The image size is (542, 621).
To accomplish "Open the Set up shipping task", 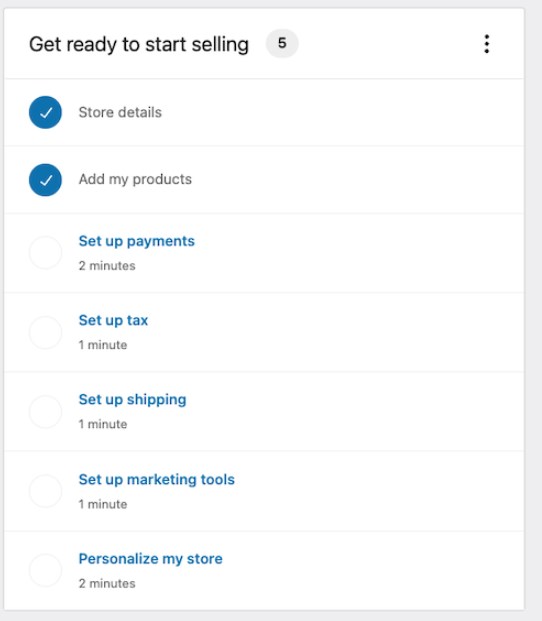I will 133,400.
